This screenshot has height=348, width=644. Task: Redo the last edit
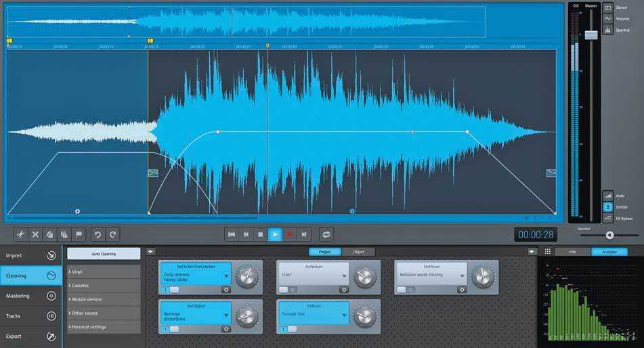[x=112, y=235]
